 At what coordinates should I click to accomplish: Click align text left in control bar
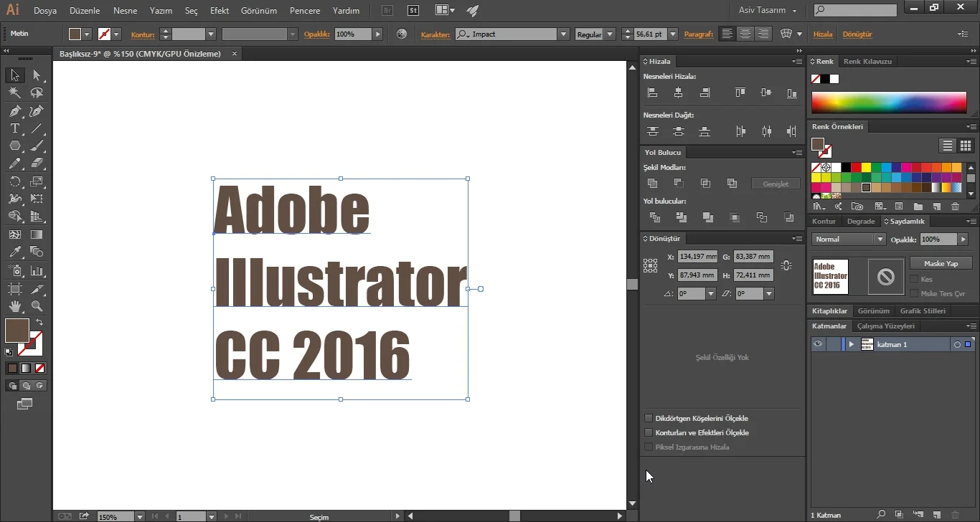coord(727,34)
